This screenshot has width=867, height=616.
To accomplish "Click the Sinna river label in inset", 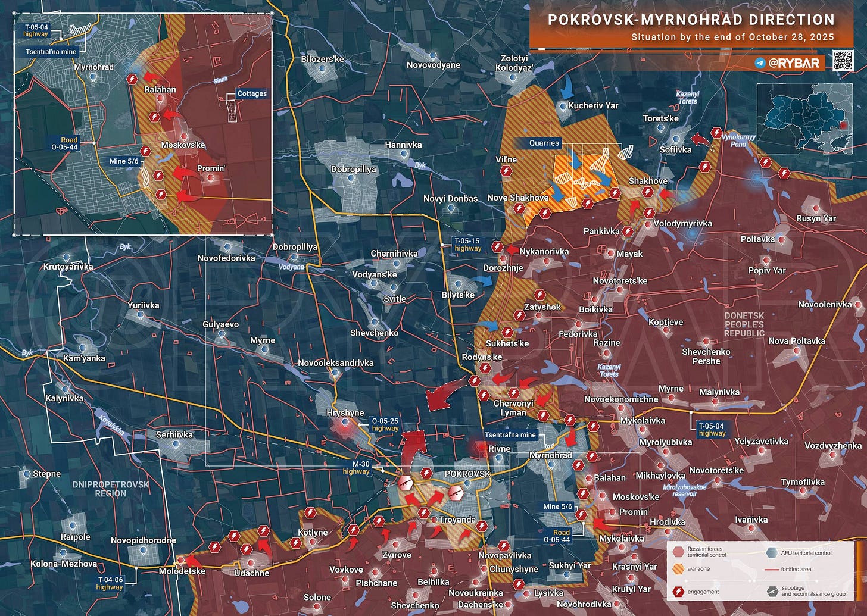I will pos(221,79).
